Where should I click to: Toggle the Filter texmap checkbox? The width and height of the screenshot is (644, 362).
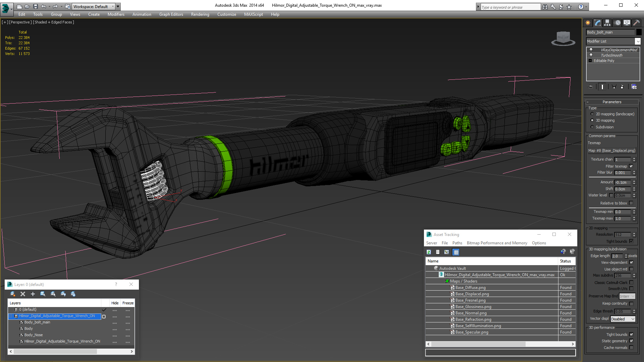click(631, 166)
